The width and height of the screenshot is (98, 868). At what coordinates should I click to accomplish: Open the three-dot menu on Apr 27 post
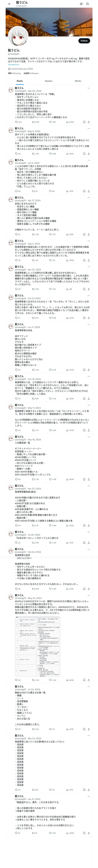pos(89,197)
